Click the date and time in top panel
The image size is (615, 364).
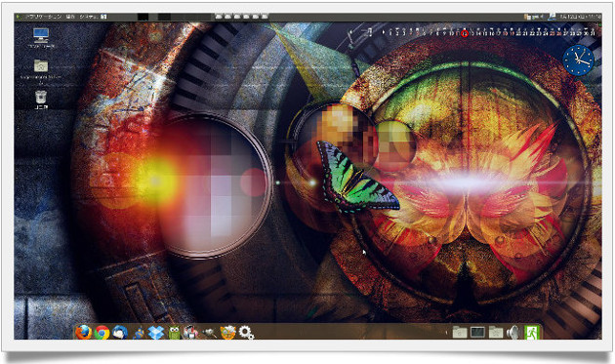(581, 17)
